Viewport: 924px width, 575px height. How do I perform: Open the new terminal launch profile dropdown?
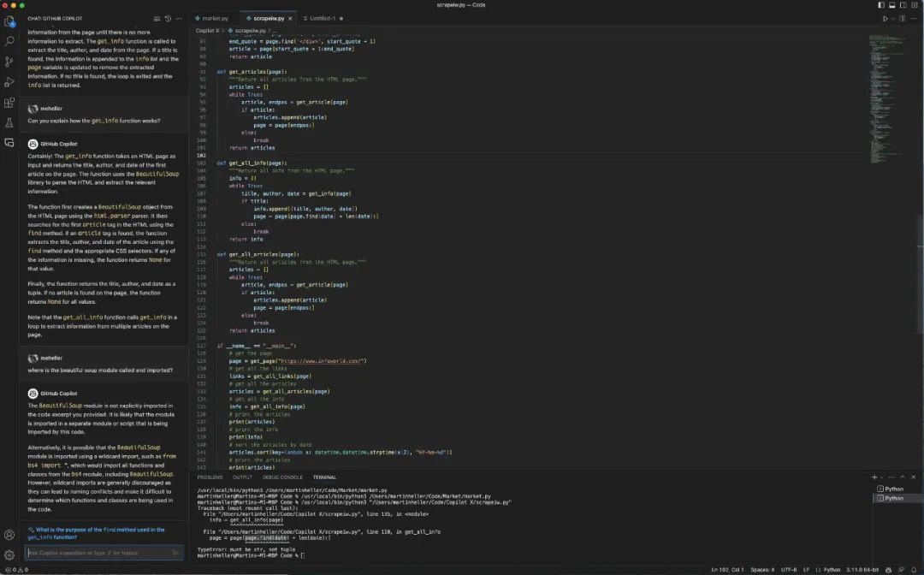[x=882, y=477]
